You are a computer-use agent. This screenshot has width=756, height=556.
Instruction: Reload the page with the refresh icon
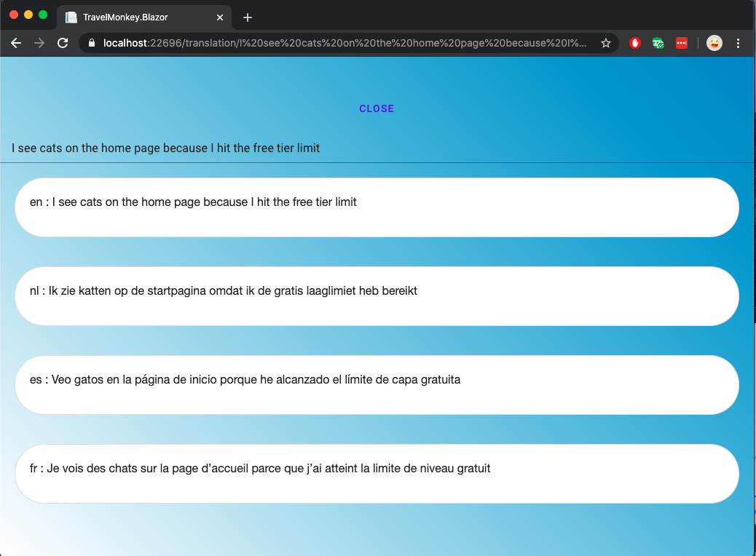[x=63, y=44]
